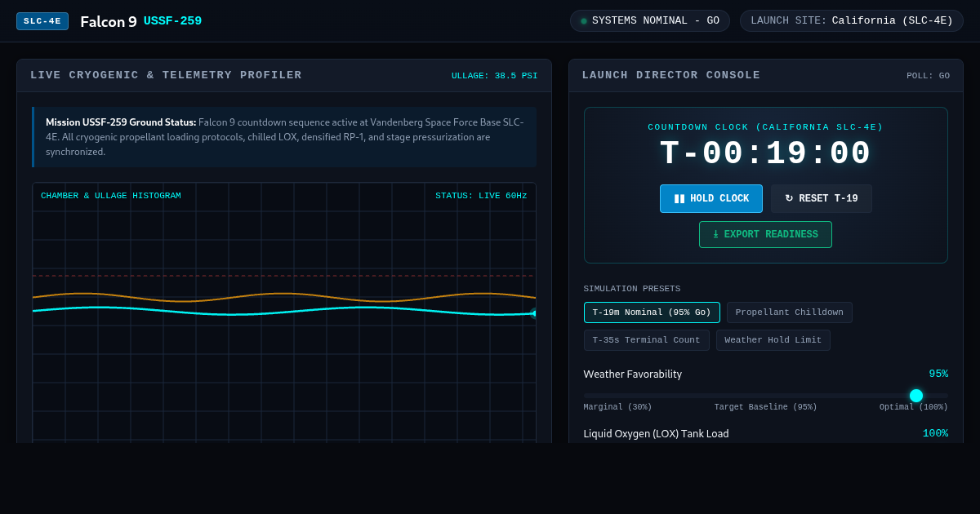Choose the Propellant Chilldown preset
The image size is (980, 514).
click(x=790, y=312)
